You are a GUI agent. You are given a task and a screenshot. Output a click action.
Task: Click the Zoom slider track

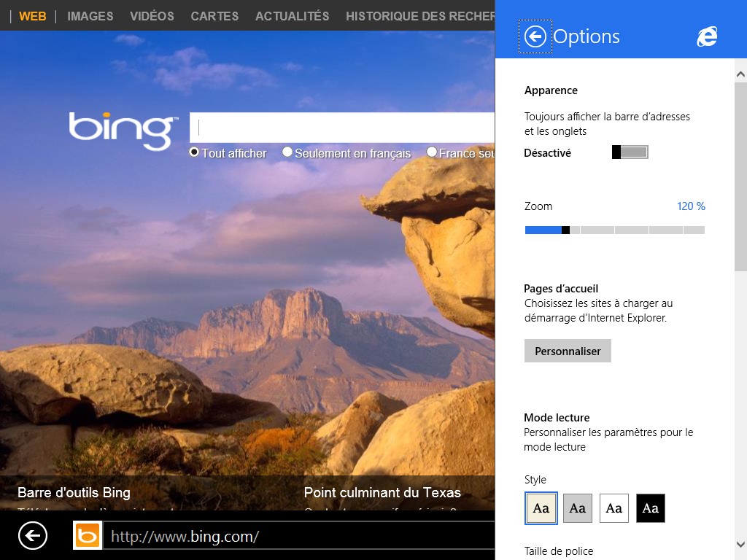[x=614, y=230]
